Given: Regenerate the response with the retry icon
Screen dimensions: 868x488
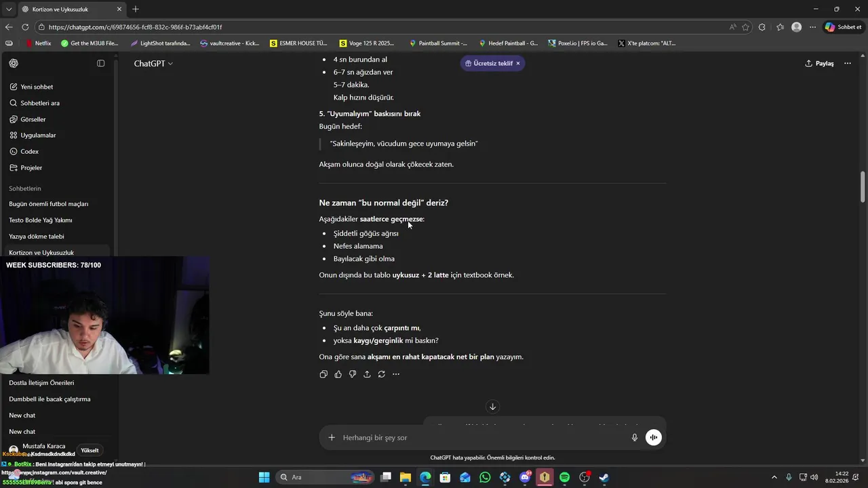Looking at the screenshot, I should pyautogui.click(x=382, y=374).
